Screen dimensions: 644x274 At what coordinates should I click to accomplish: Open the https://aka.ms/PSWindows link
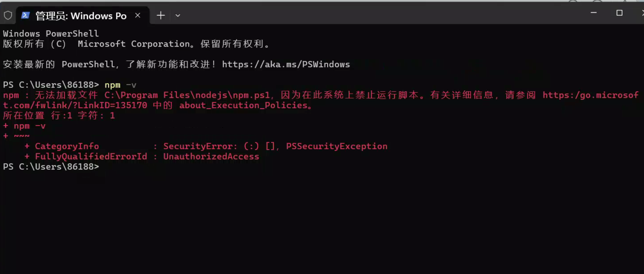point(286,64)
